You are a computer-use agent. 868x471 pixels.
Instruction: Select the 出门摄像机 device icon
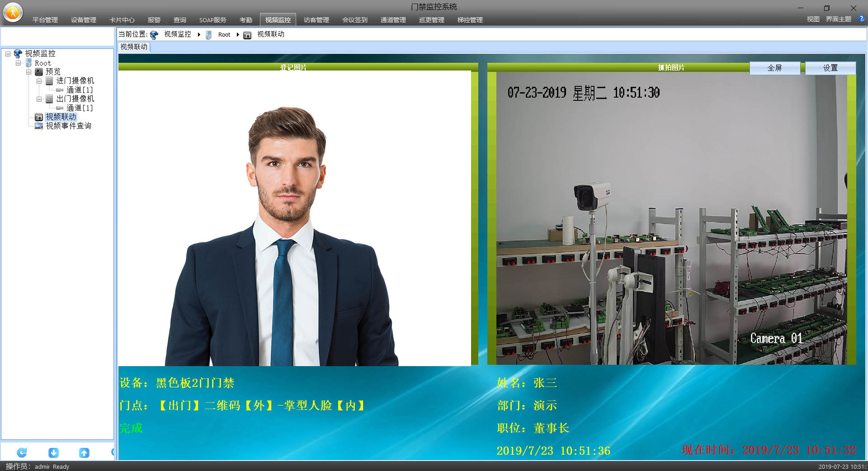pos(49,99)
